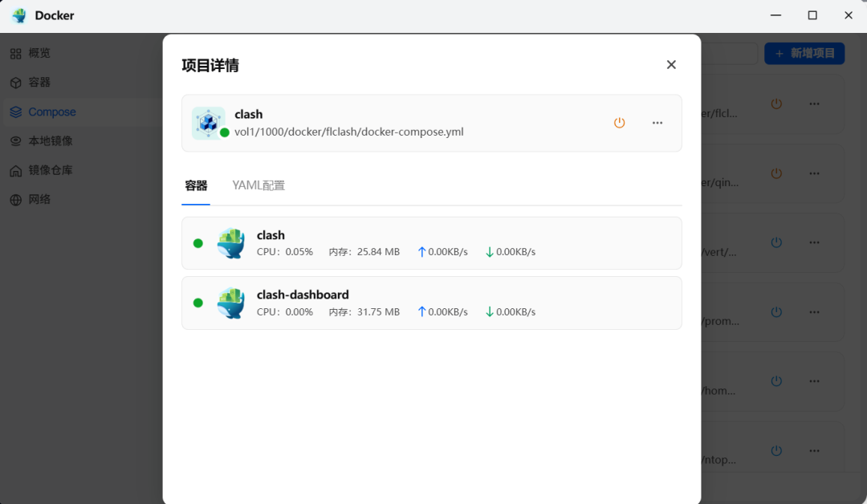Toggle power on the er/qin project
The width and height of the screenshot is (867, 504).
click(776, 173)
